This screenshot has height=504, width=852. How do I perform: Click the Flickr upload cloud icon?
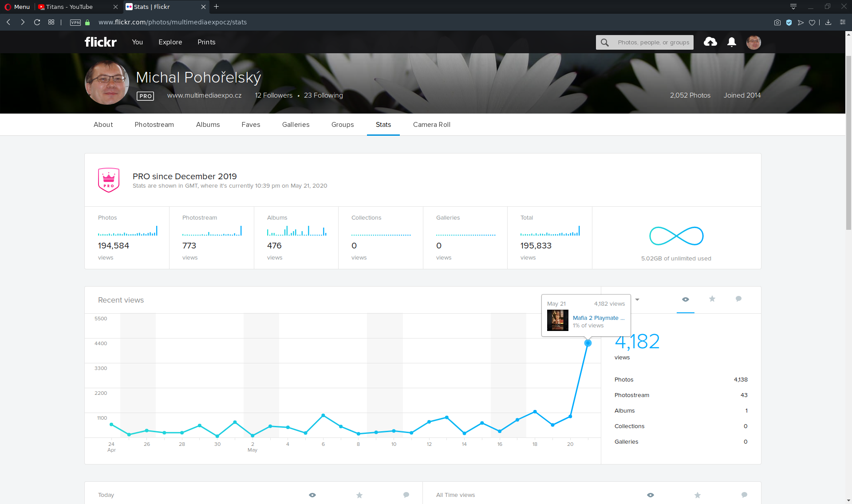(710, 42)
